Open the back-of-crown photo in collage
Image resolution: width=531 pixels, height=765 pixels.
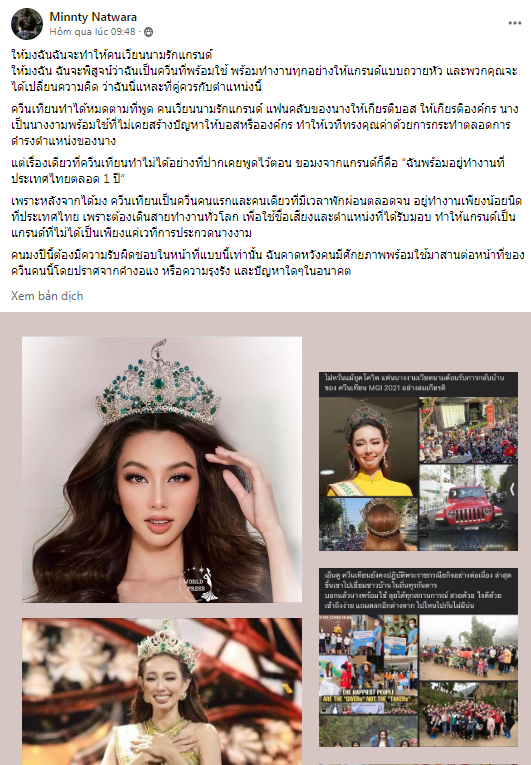coord(368,524)
